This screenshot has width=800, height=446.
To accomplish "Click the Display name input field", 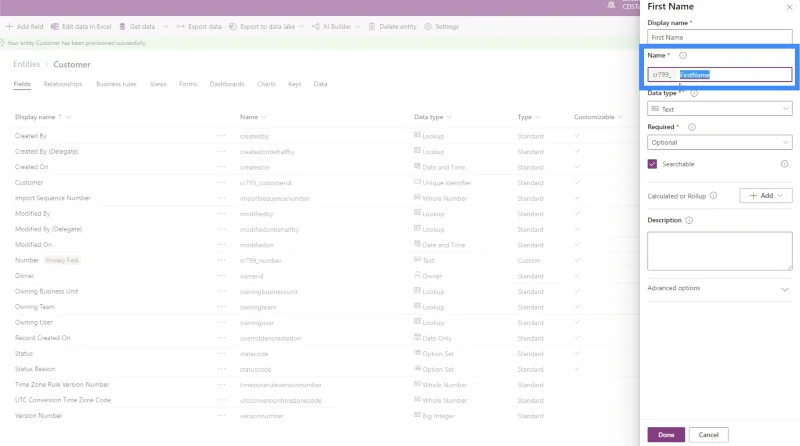I will (x=719, y=37).
